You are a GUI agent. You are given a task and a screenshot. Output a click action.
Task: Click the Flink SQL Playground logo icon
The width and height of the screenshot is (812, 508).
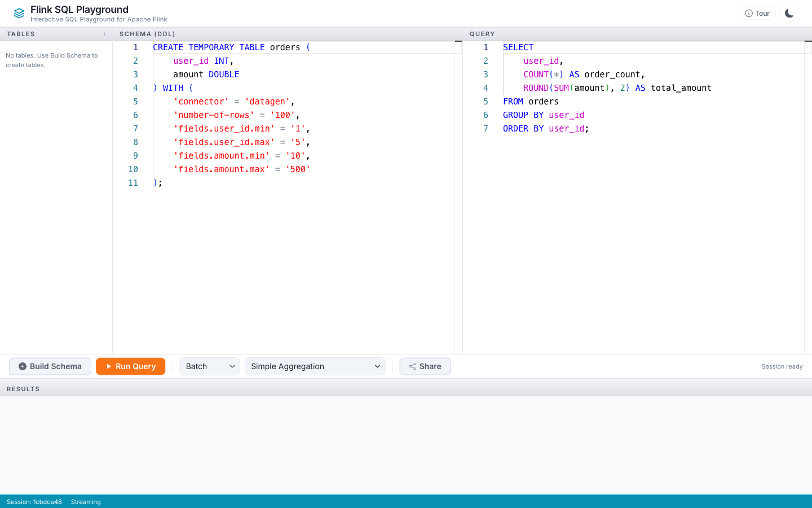tap(19, 13)
